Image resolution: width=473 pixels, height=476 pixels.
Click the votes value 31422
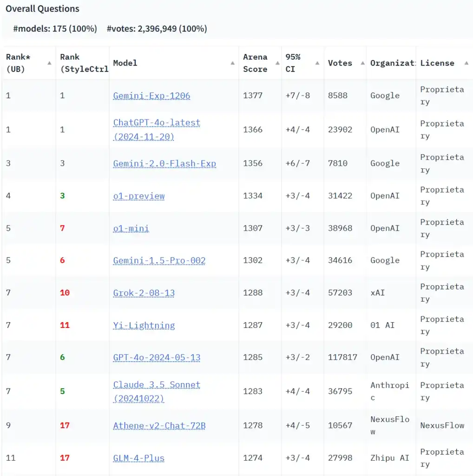[x=340, y=196]
